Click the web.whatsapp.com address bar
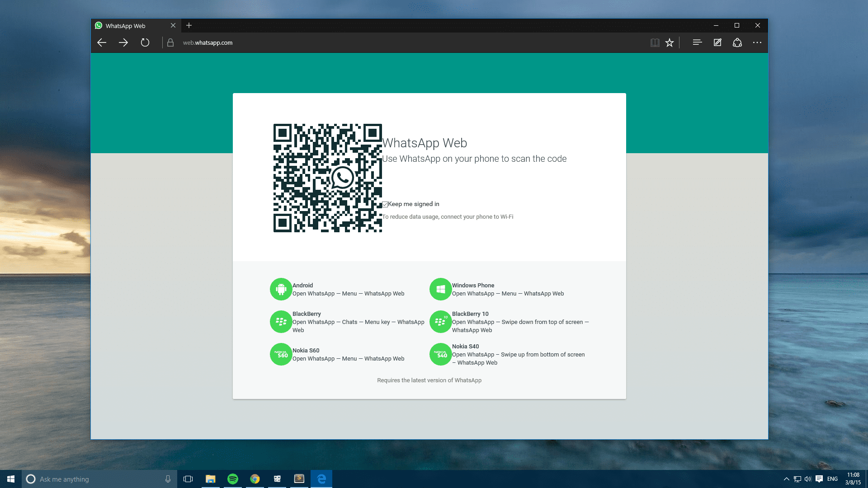 pyautogui.click(x=207, y=42)
